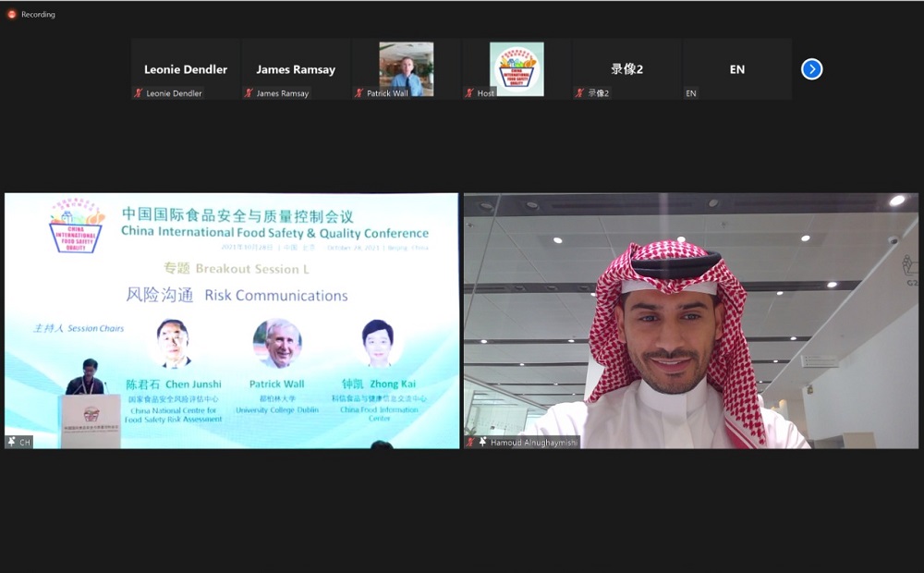The width and height of the screenshot is (924, 573).
Task: Click the next participants arrow button
Action: 811,69
